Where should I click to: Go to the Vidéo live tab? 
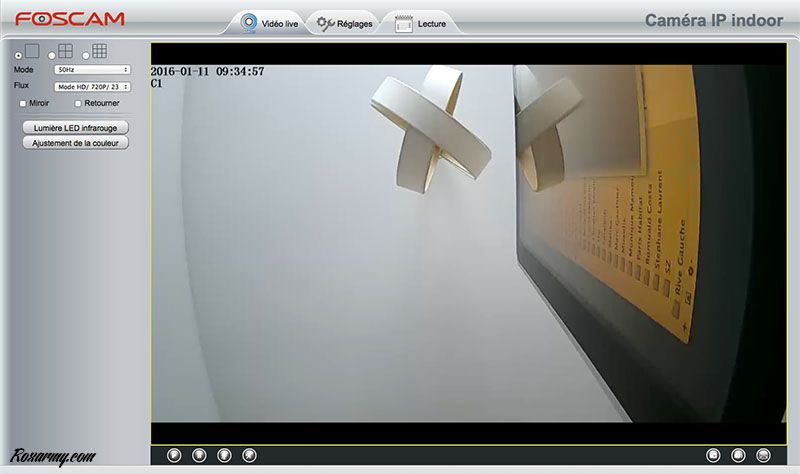click(267, 22)
